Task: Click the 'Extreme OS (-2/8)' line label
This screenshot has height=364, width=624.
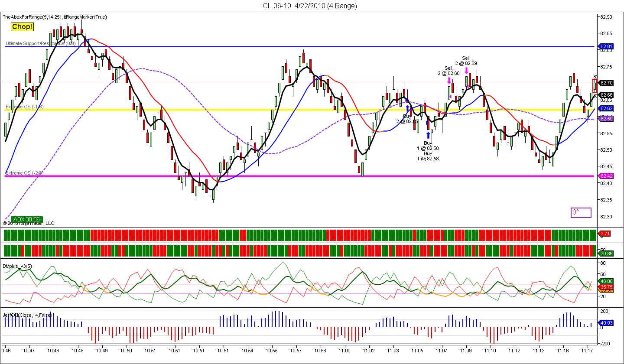Action: pos(25,173)
